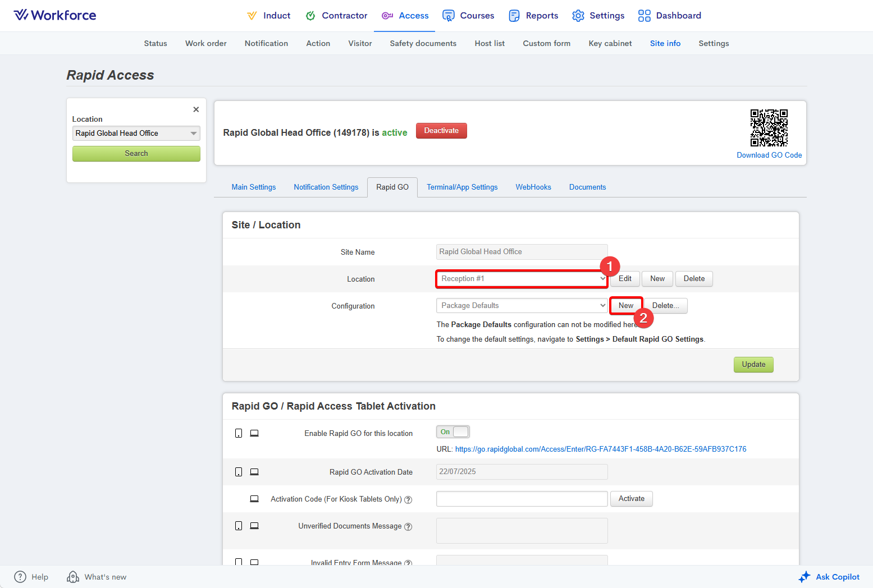Click Delete next to Location
Viewport: 873px width, 588px height.
(x=694, y=279)
